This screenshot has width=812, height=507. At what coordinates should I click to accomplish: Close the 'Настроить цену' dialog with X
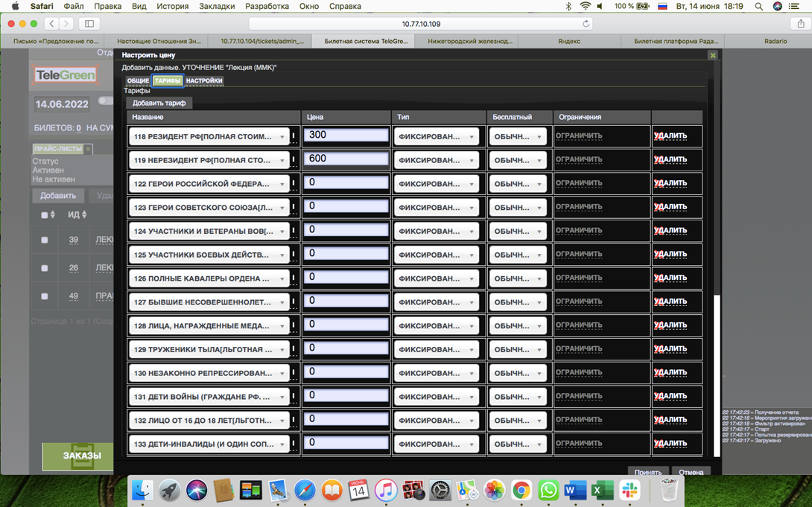[712, 55]
